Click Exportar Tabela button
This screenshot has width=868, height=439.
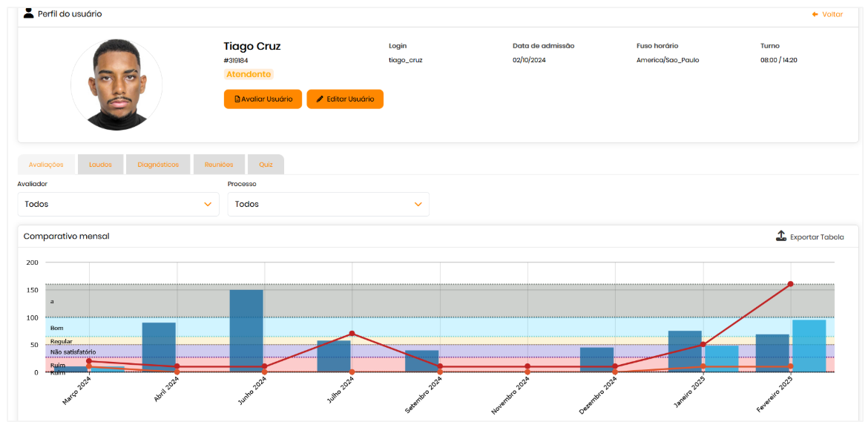click(x=816, y=237)
